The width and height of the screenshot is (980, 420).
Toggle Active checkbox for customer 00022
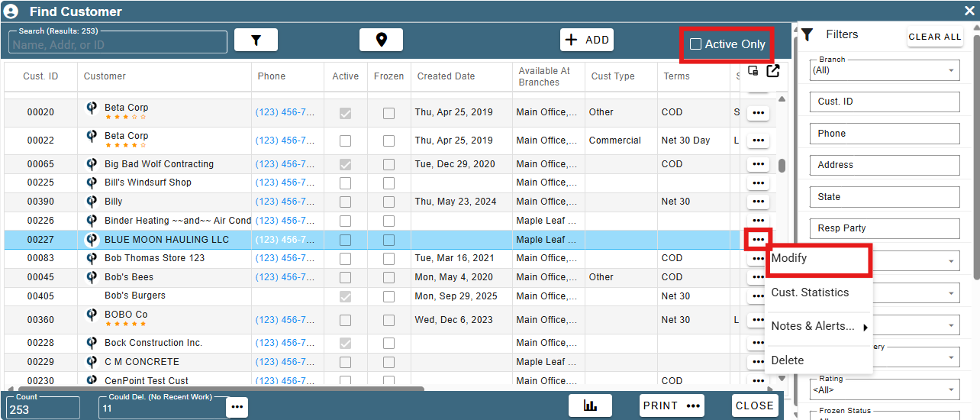(346, 141)
